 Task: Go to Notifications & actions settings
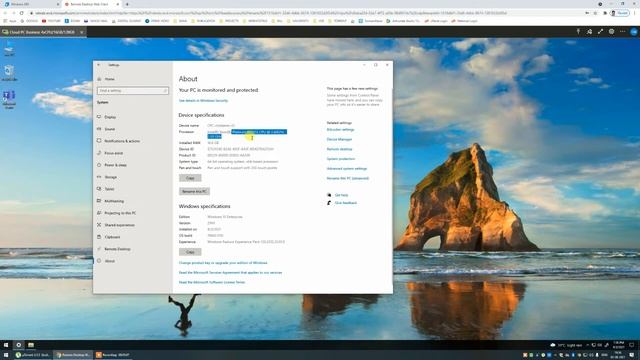122,141
